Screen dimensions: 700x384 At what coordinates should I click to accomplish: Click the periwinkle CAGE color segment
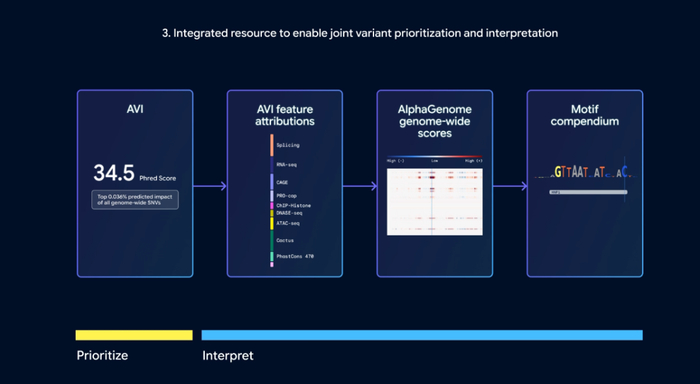(x=272, y=182)
